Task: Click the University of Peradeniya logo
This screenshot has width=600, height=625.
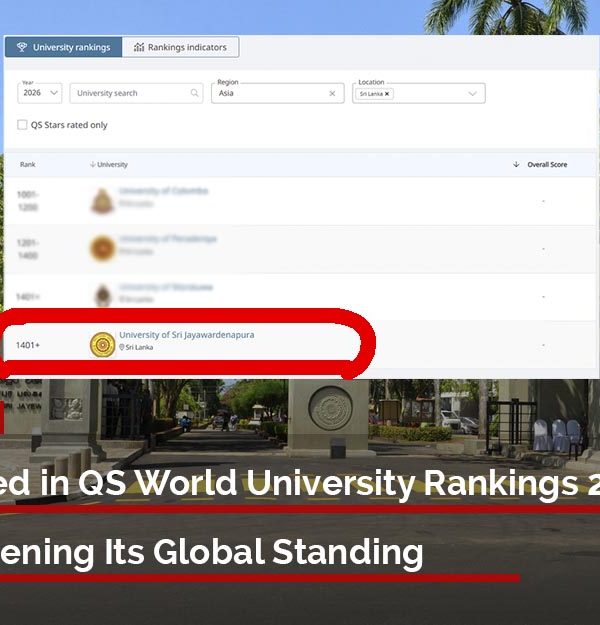Action: click(x=102, y=248)
